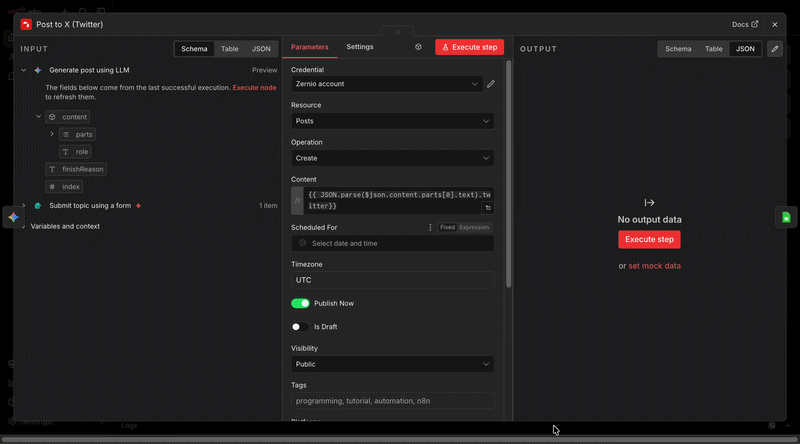The image size is (800, 444).
Task: Expand Submit topic using a form
Action: point(23,206)
